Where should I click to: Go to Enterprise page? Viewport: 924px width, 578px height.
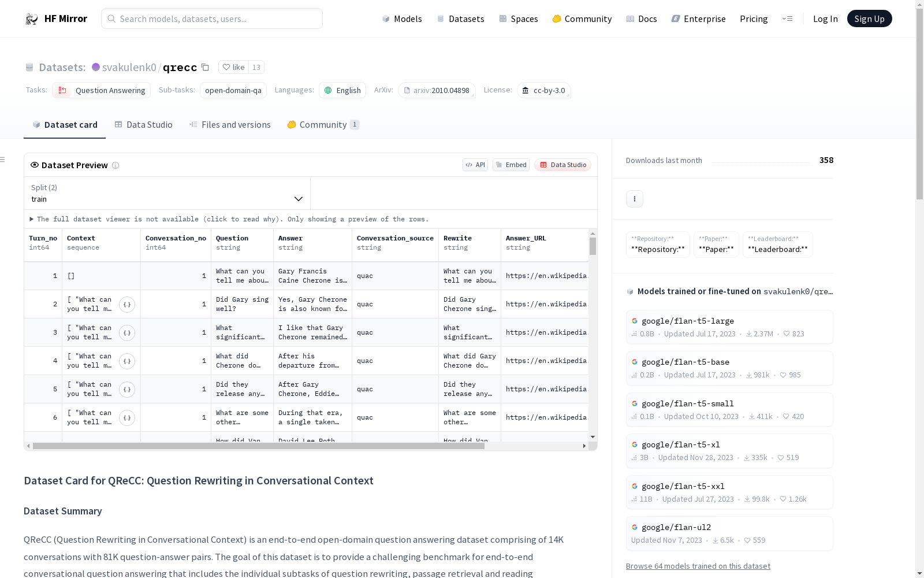pyautogui.click(x=699, y=18)
